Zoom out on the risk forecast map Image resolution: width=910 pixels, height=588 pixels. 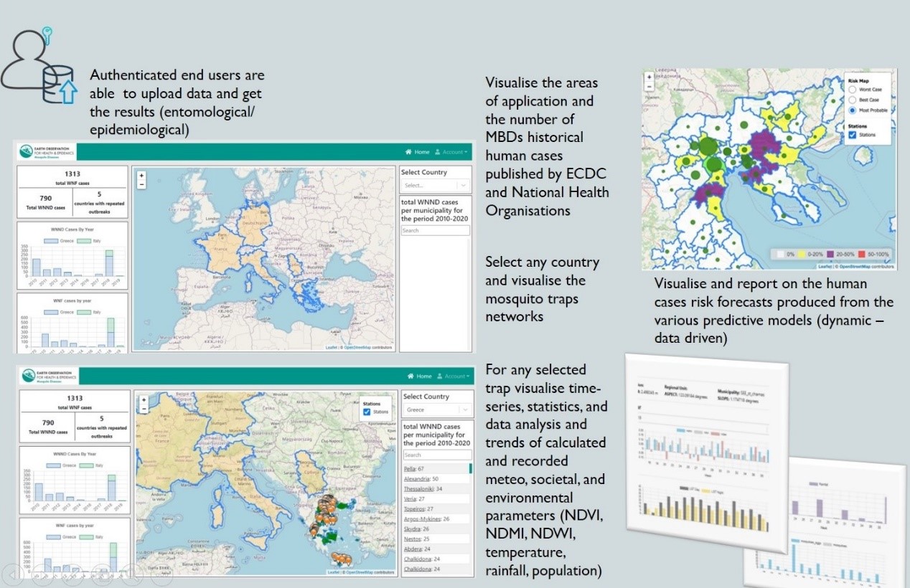649,86
